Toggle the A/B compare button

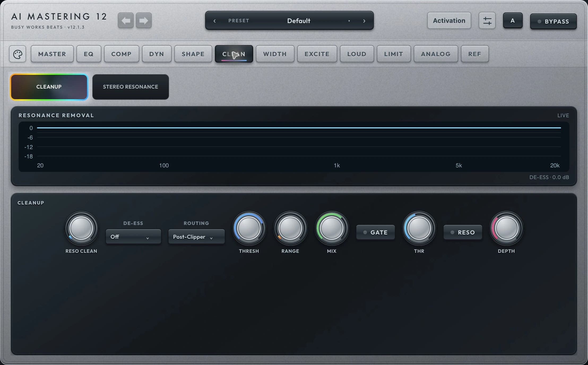coord(513,20)
